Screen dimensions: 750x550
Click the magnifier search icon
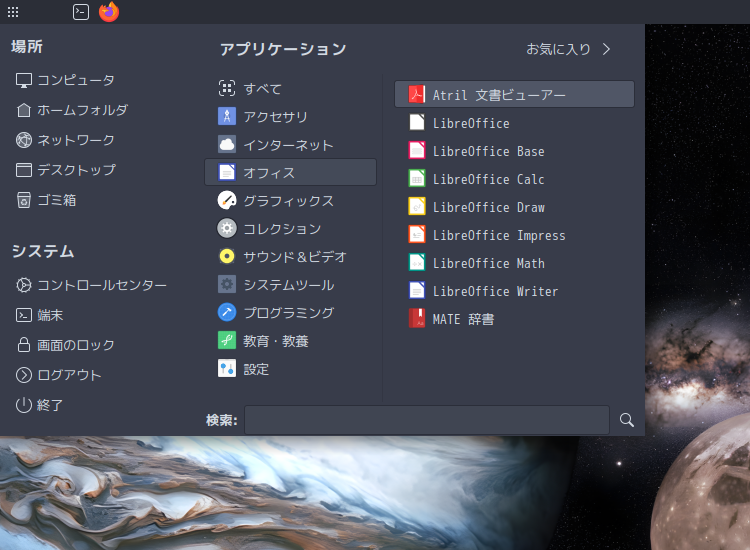[x=627, y=420]
